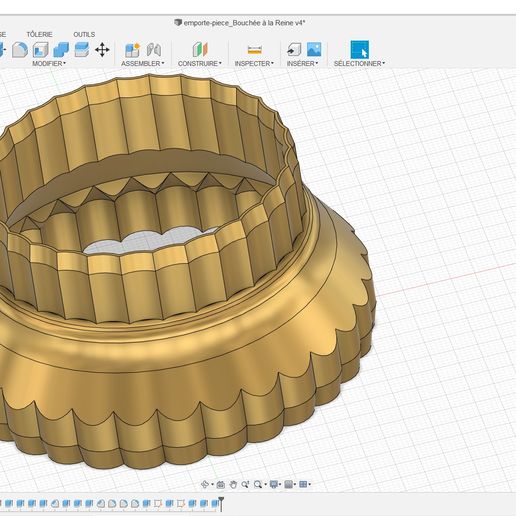
Task: Select the last feature before the timeline marker
Action: [x=215, y=503]
